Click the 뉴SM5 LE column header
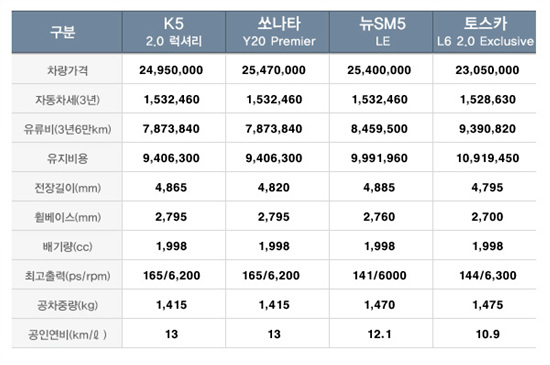 pos(381,32)
